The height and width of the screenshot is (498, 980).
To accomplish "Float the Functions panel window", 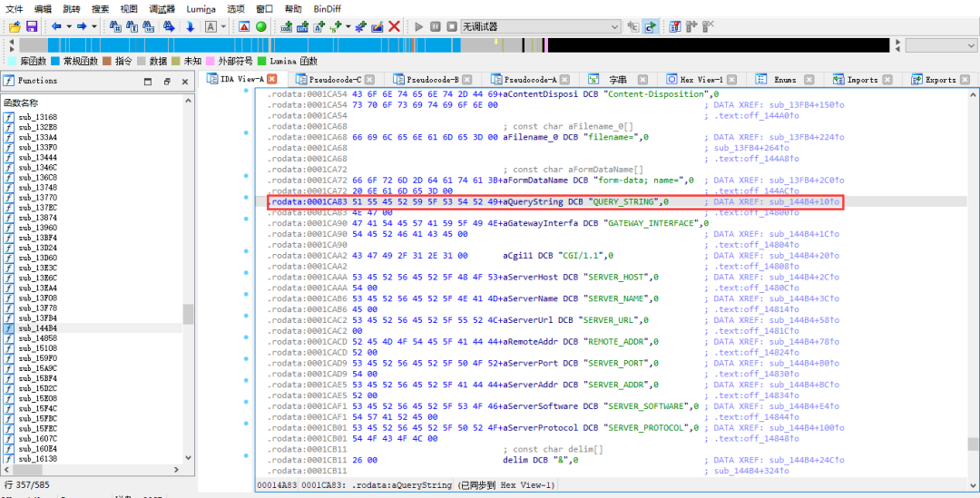I will 167,82.
